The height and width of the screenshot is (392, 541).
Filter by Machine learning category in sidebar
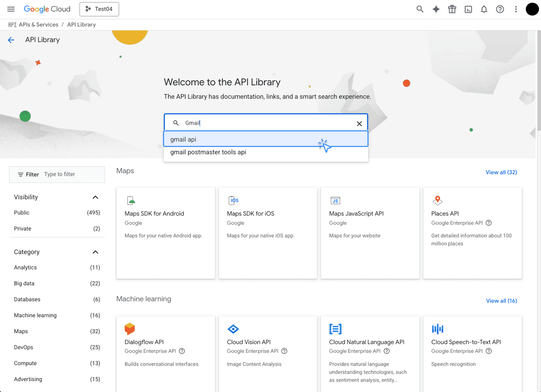tap(57, 315)
